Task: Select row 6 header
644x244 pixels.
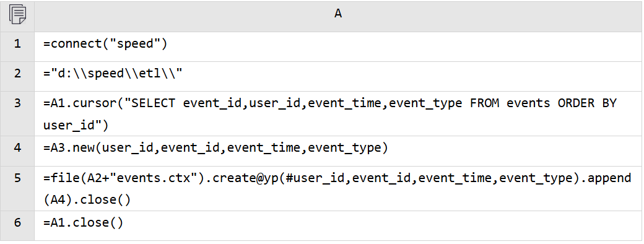Action: pyautogui.click(x=17, y=225)
